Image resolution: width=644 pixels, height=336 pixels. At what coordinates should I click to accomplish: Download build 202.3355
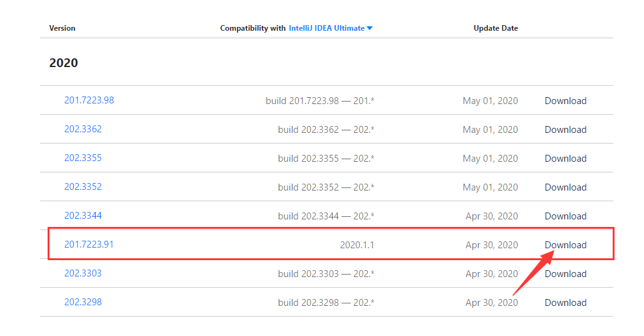(x=566, y=158)
